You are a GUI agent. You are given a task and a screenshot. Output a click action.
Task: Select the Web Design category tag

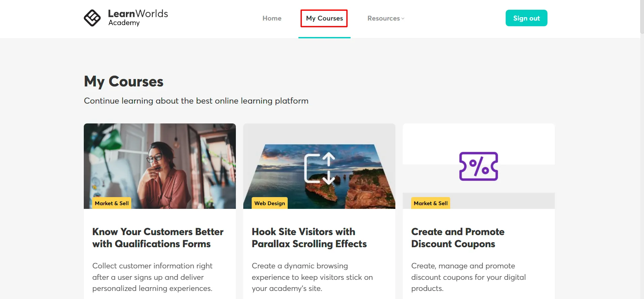click(269, 203)
